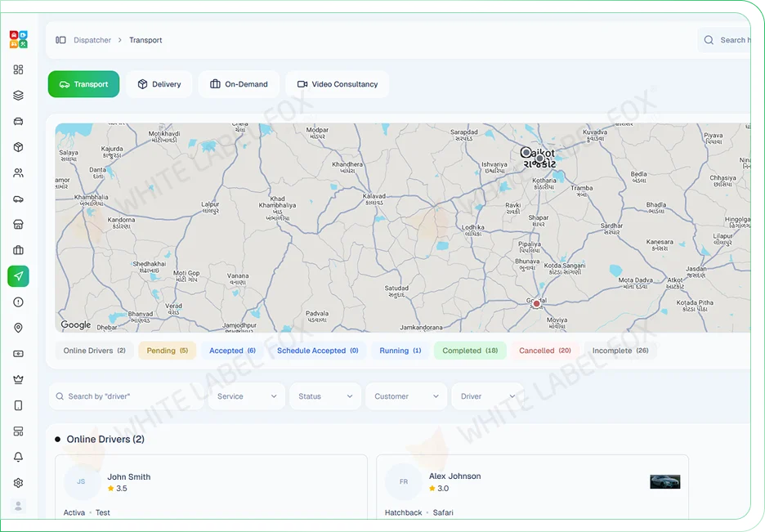Open the layout template icon in the sidebar
Image resolution: width=765 pixels, height=532 pixels.
tap(18, 431)
